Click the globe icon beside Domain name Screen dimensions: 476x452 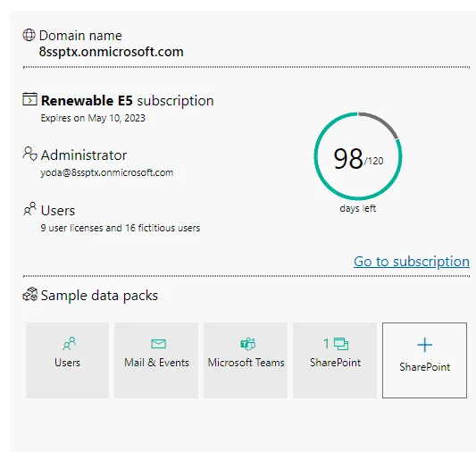(x=29, y=35)
